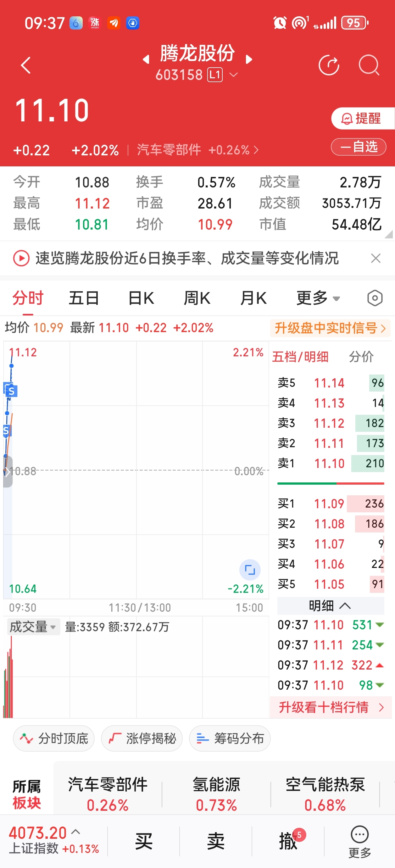The image size is (395, 868).
Task: Open chart settings hexagon icon
Action: pos(375,298)
